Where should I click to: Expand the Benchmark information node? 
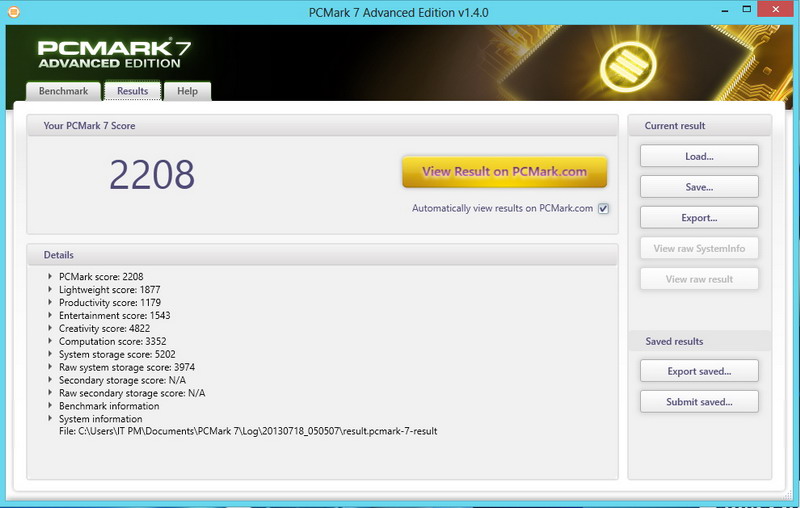[x=50, y=406]
